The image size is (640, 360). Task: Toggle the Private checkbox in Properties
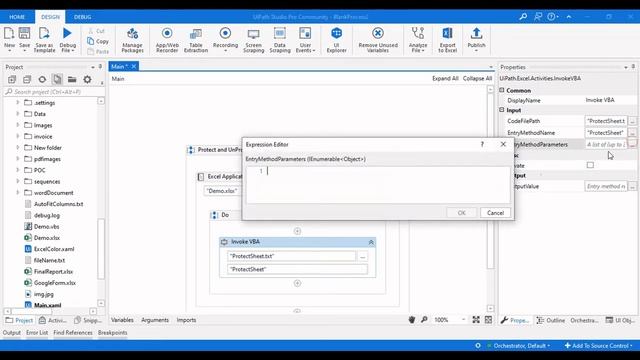coord(590,165)
